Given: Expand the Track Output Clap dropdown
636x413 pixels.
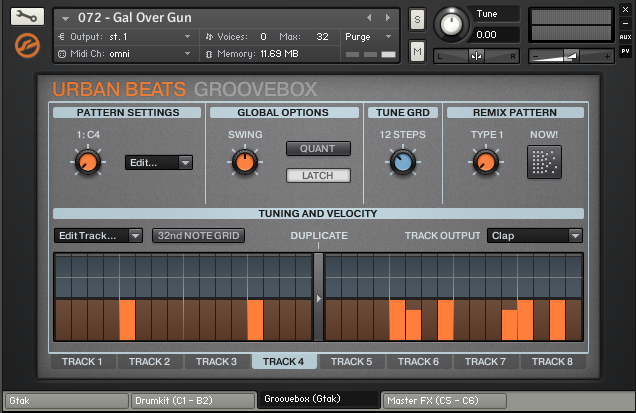Looking at the screenshot, I should [x=534, y=236].
